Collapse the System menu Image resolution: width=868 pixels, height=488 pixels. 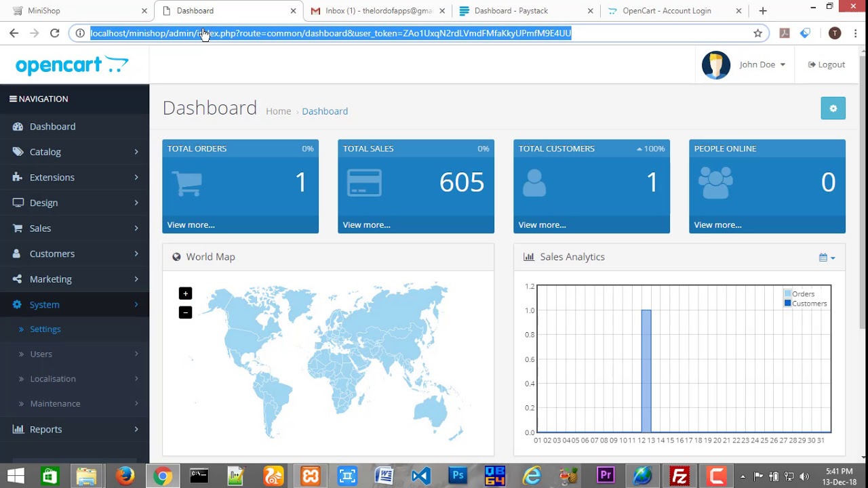pos(75,304)
